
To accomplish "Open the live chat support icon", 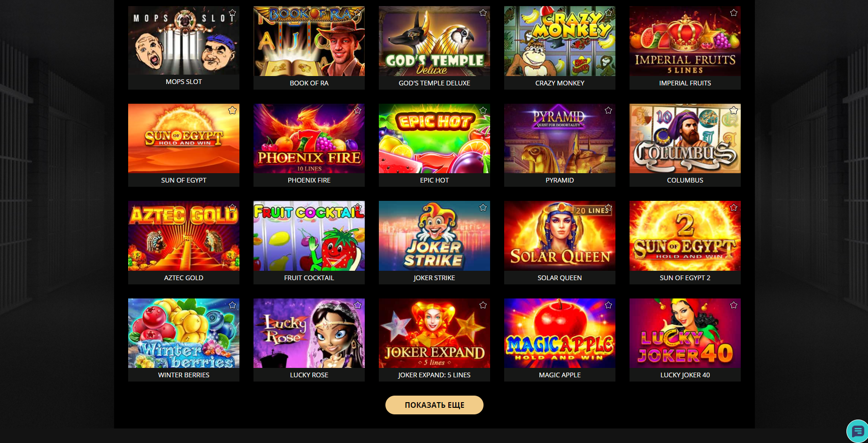I will click(x=858, y=431).
